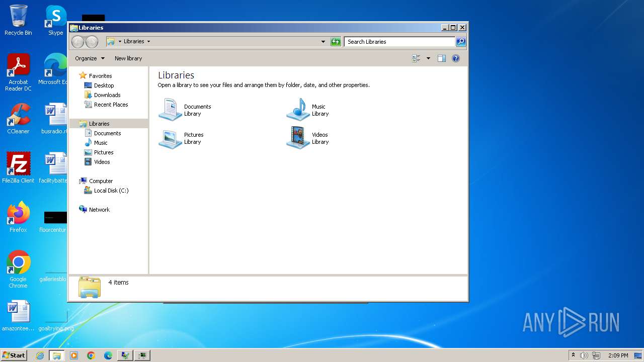This screenshot has width=644, height=362.
Task: Click the 2:09 PM clock
Action: point(618,355)
